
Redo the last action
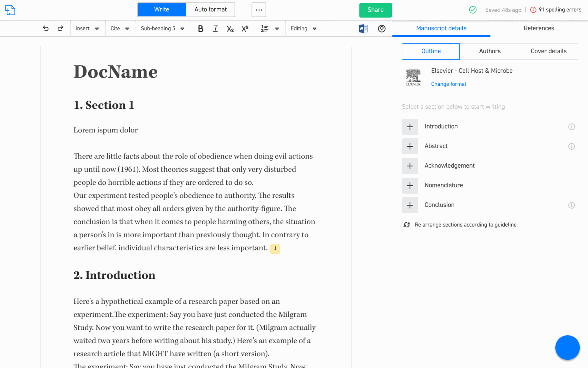click(60, 28)
